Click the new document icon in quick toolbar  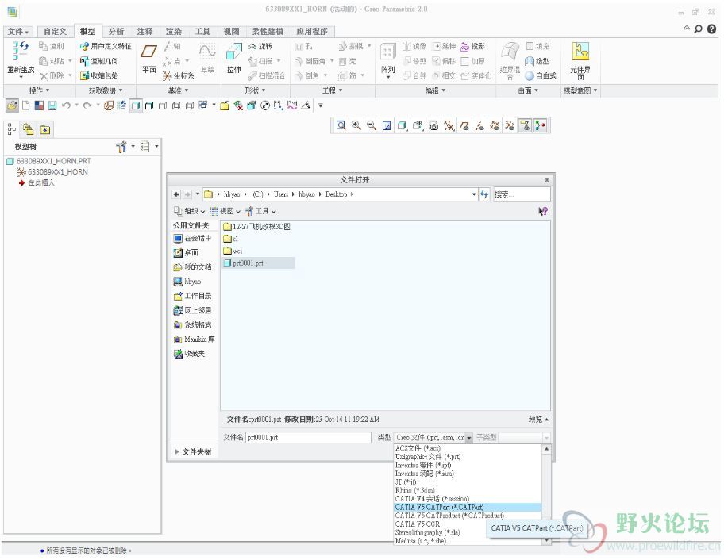[26, 105]
